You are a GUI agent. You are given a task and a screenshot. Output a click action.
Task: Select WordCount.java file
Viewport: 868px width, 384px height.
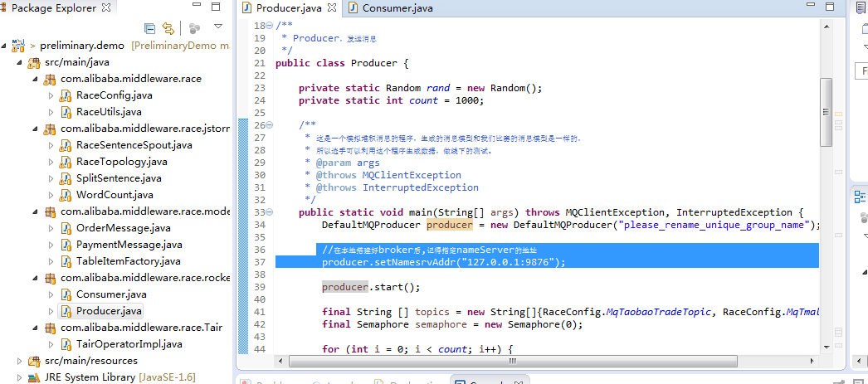coord(115,195)
